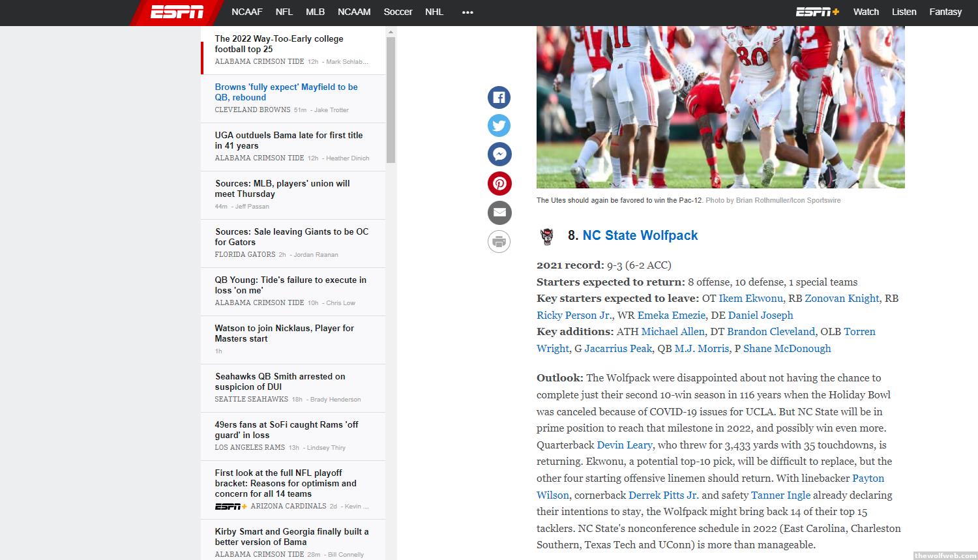Click the sidebar scrollbar thumb
978x560 pixels.
click(391, 100)
